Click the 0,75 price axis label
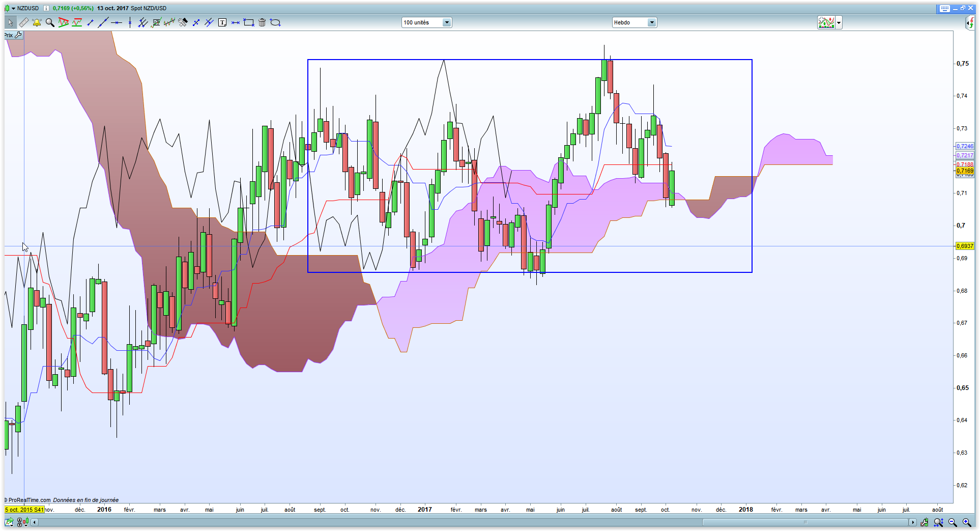Image resolution: width=980 pixels, height=531 pixels. pyautogui.click(x=963, y=64)
